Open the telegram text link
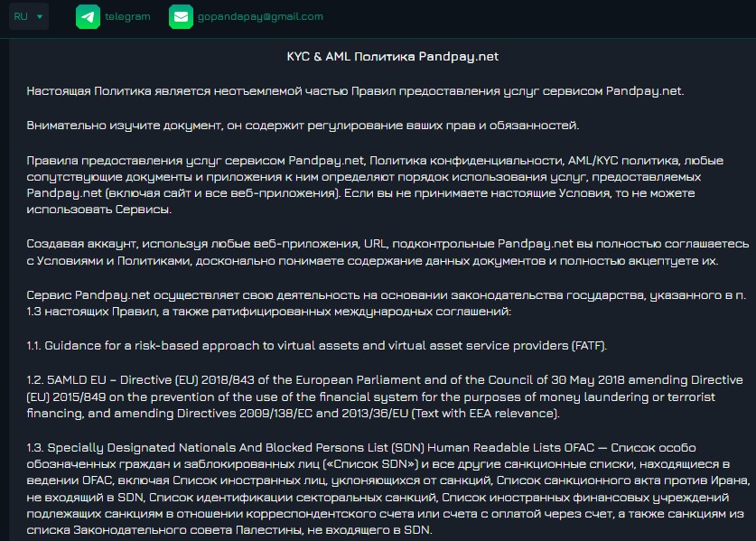The image size is (756, 541). point(127,16)
